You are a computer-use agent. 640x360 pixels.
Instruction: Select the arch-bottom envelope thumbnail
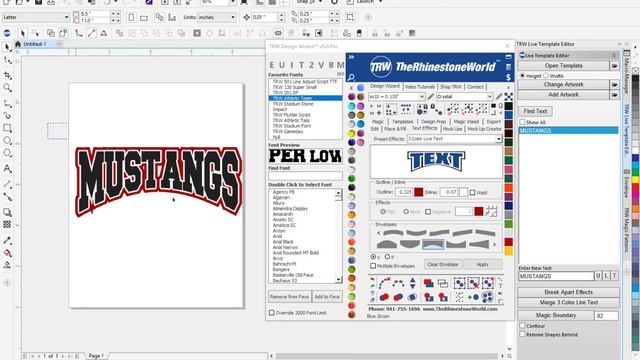pos(433,244)
